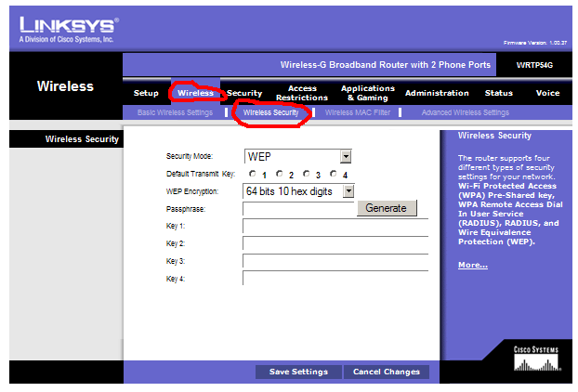Click the Firmware Version text
578x392 pixels.
[535, 43]
